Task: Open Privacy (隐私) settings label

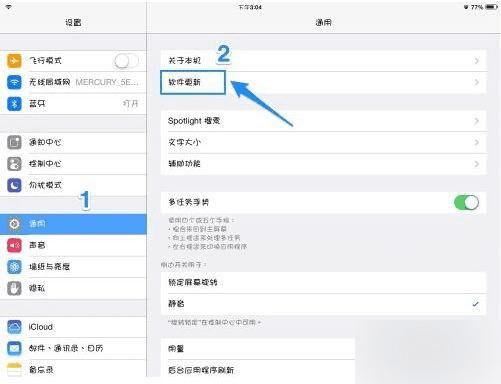Action: click(37, 288)
